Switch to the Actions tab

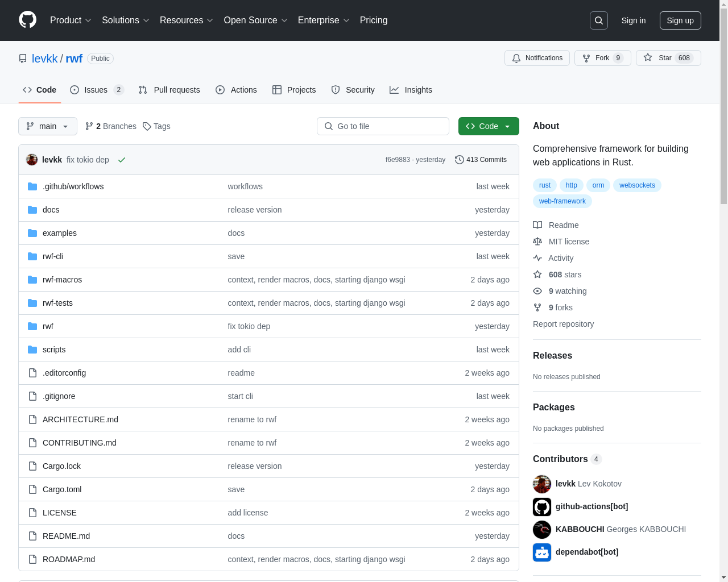[x=236, y=90]
